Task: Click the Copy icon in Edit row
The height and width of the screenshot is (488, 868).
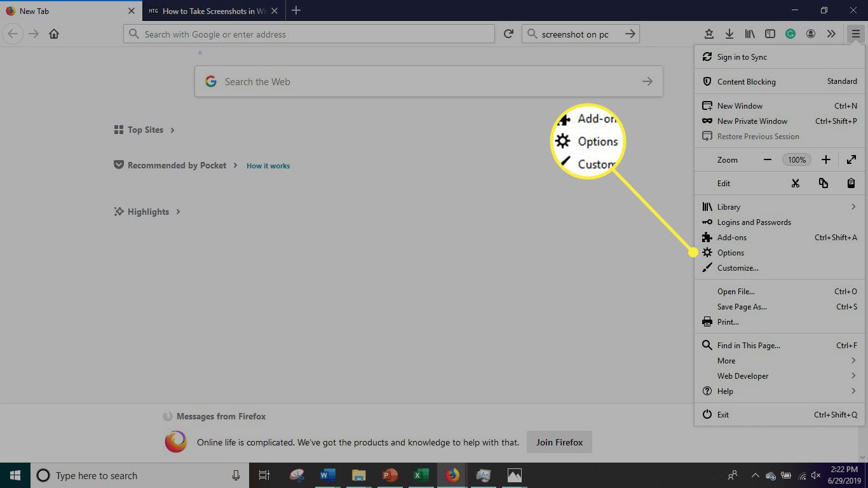Action: [x=824, y=183]
